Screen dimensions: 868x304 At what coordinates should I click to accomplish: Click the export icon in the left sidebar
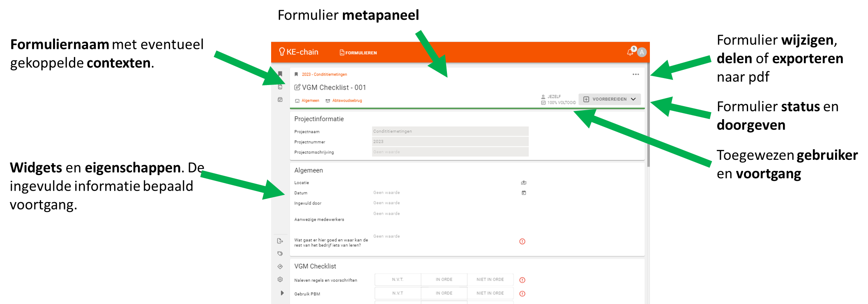280,241
